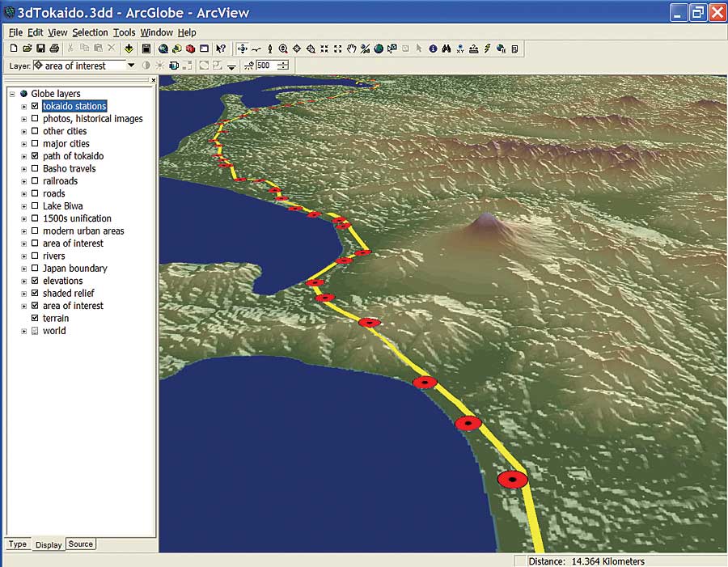Click the blue Identify info icon
The height and width of the screenshot is (567, 728).
[433, 49]
